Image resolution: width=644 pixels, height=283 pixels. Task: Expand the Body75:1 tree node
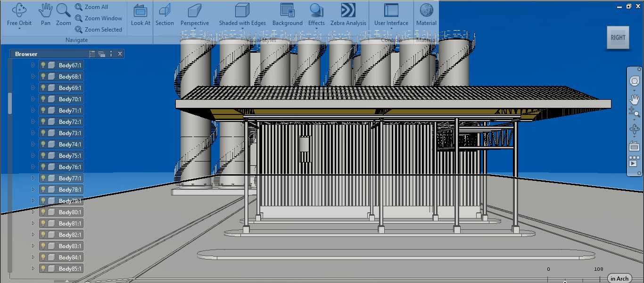pyautogui.click(x=33, y=155)
